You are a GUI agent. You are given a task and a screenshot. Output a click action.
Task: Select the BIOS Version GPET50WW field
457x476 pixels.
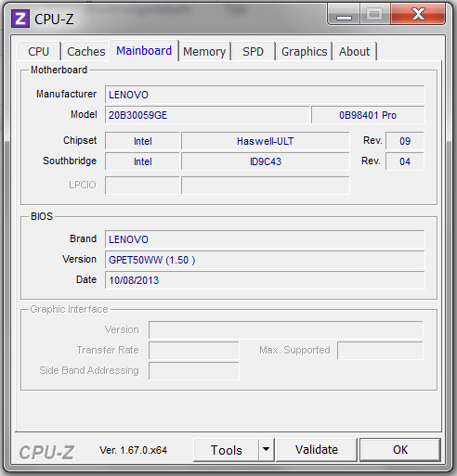265,260
